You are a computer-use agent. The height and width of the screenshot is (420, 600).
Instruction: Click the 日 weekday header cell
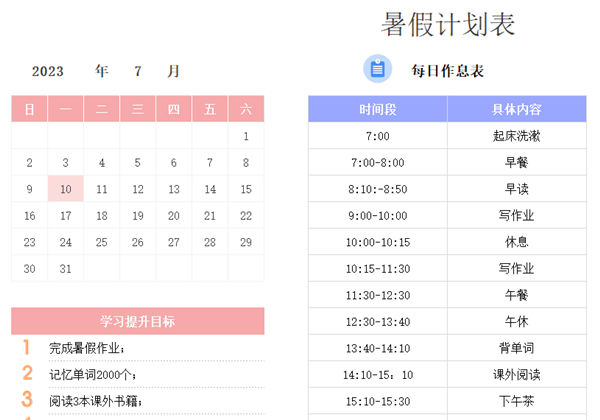click(29, 109)
